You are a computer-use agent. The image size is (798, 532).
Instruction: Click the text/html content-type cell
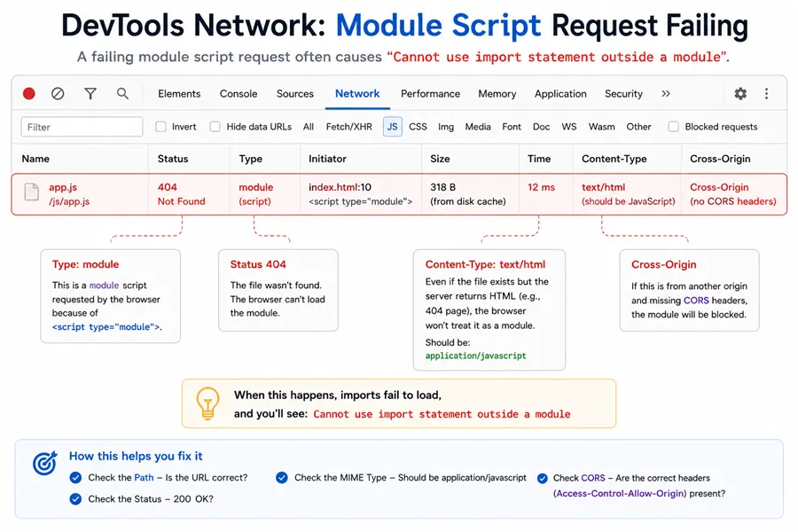(629, 194)
